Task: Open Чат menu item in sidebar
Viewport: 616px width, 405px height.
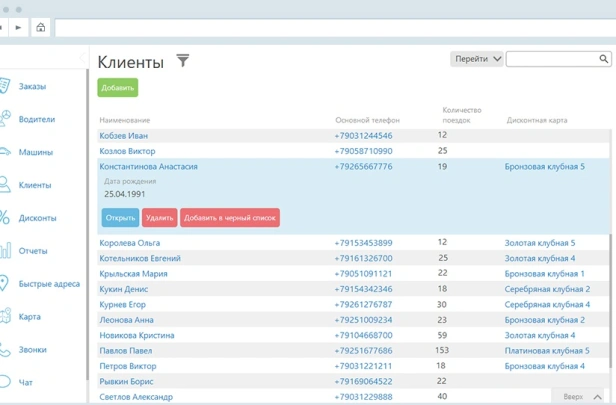Action: [x=26, y=383]
